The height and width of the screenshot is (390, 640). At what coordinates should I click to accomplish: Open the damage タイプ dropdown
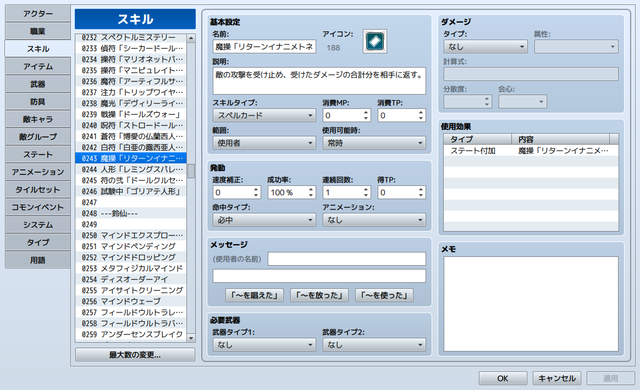(x=485, y=47)
